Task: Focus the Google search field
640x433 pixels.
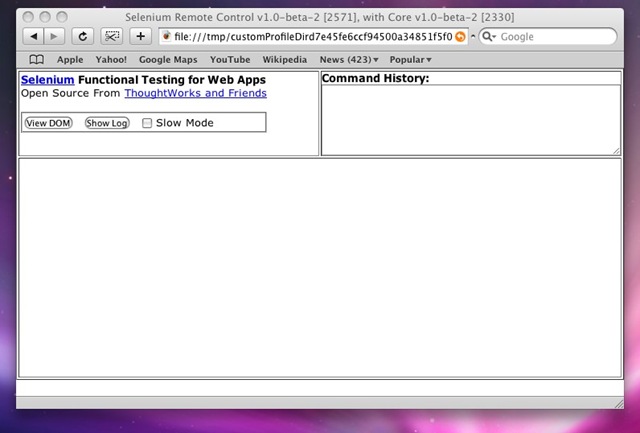Action: (548, 37)
